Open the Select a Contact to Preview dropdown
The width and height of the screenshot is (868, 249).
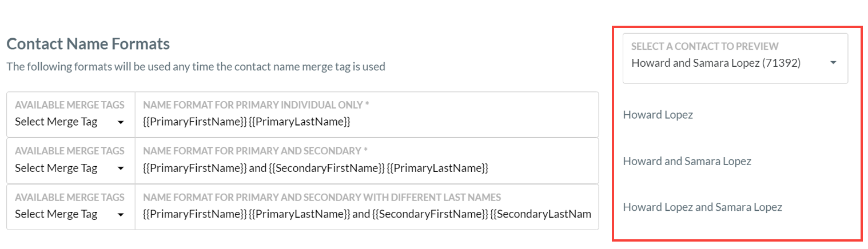coord(735,58)
